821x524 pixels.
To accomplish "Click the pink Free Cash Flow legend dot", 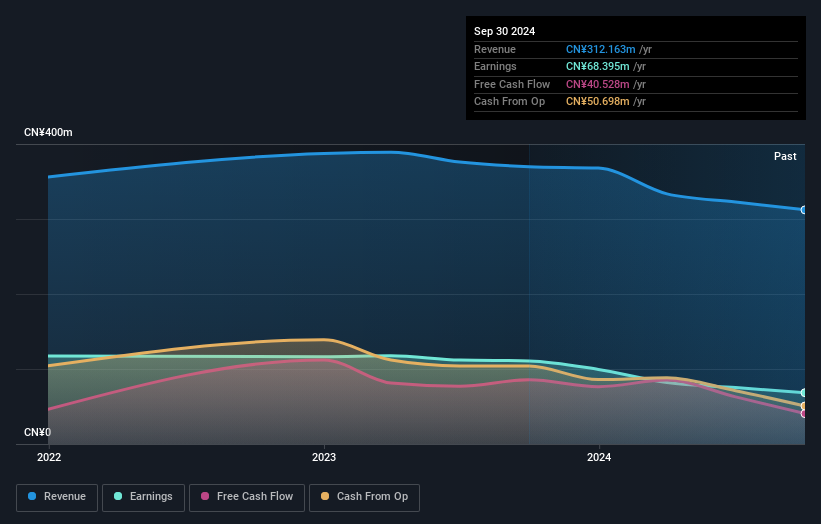I will click(x=205, y=496).
